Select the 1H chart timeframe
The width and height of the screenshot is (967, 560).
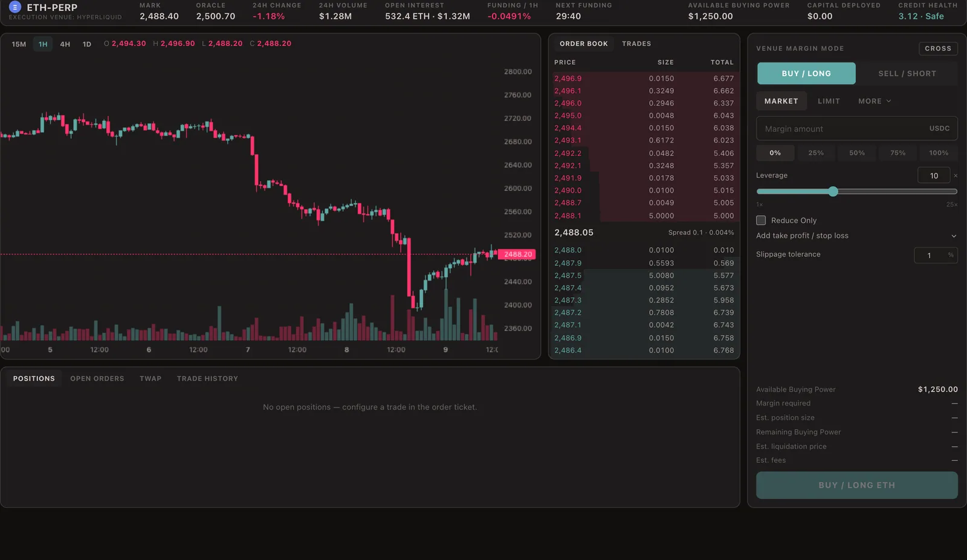coord(43,44)
